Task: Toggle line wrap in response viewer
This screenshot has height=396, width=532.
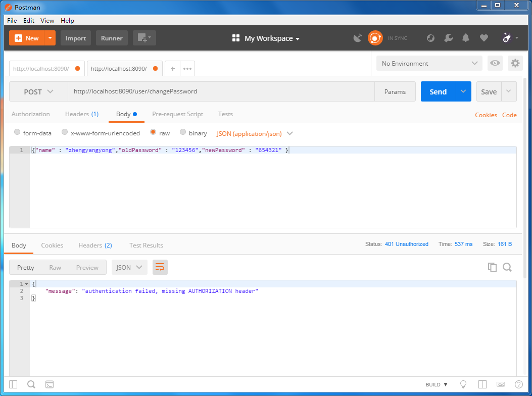Action: (x=160, y=267)
